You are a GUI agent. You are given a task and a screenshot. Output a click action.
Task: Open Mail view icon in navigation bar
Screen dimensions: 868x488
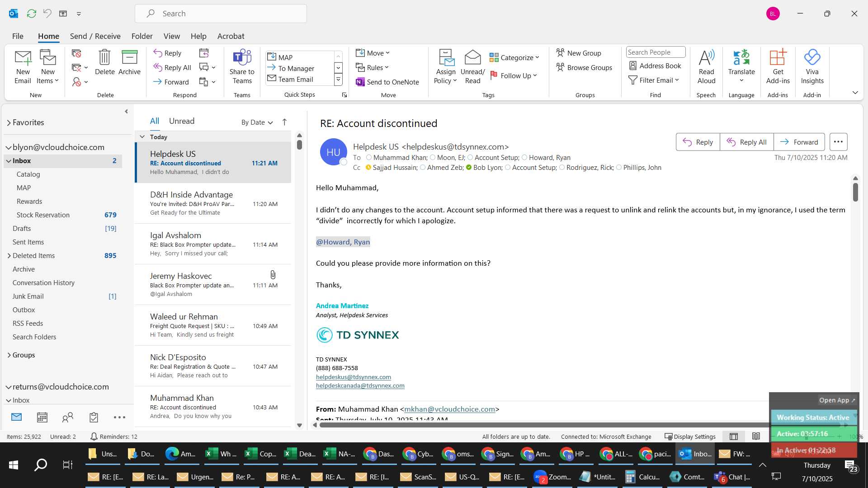16,417
